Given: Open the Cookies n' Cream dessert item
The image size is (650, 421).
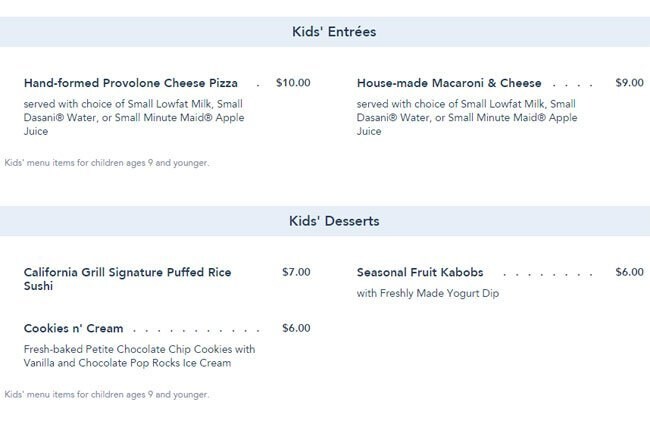Looking at the screenshot, I should pos(74,328).
